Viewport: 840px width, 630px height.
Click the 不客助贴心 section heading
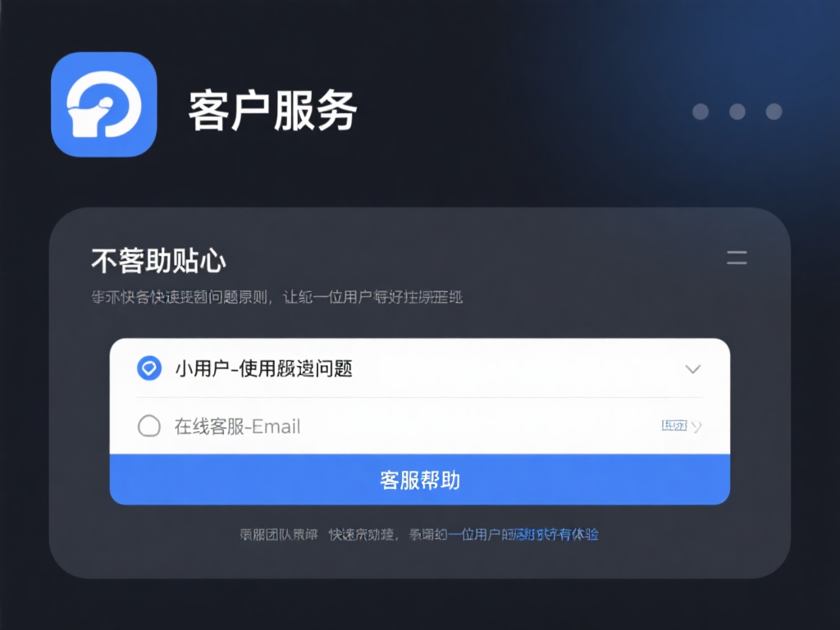[x=158, y=261]
